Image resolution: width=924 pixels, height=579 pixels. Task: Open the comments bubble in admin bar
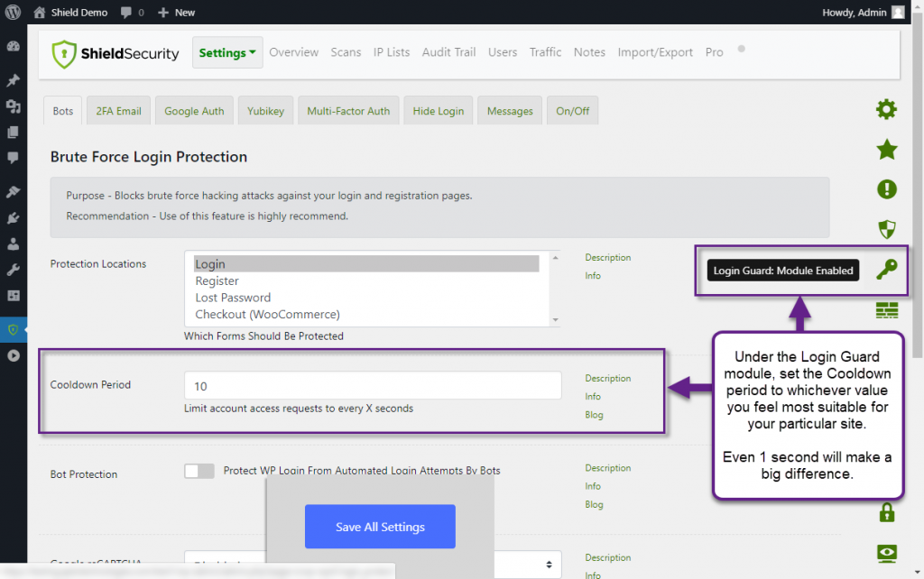pyautogui.click(x=126, y=13)
